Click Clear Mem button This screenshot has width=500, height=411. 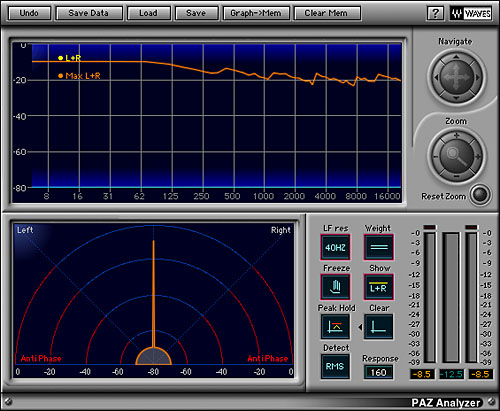click(x=327, y=13)
